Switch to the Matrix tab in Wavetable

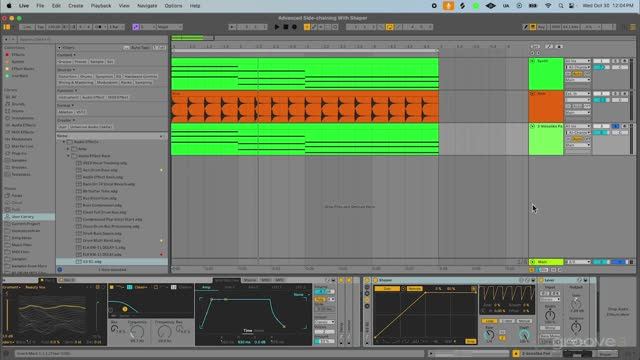click(x=249, y=280)
